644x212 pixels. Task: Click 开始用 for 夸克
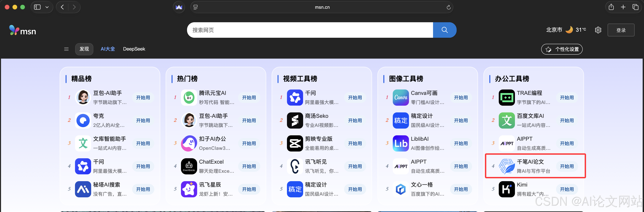pyautogui.click(x=143, y=120)
